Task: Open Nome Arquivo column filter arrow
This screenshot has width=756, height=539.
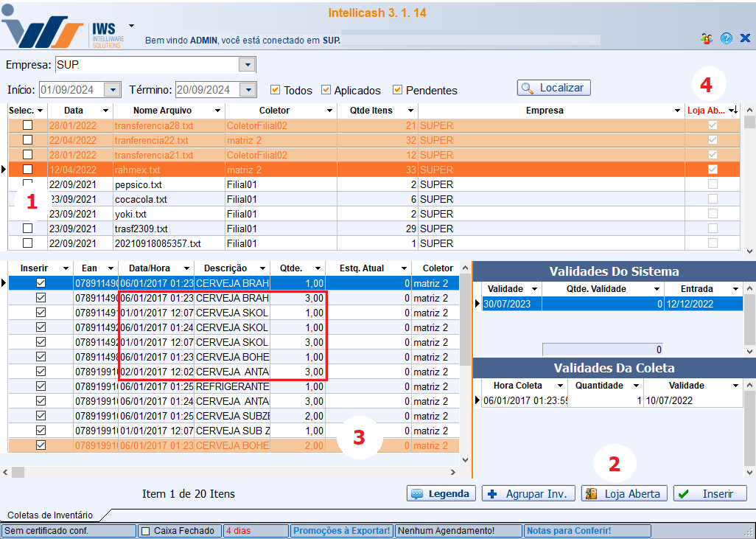Action: [x=217, y=111]
